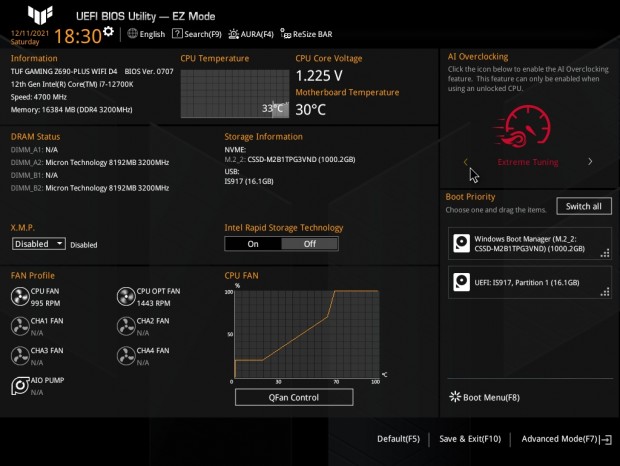Click the 1443 RPM CPU OPT value
This screenshot has height=466, width=620.
coord(153,303)
